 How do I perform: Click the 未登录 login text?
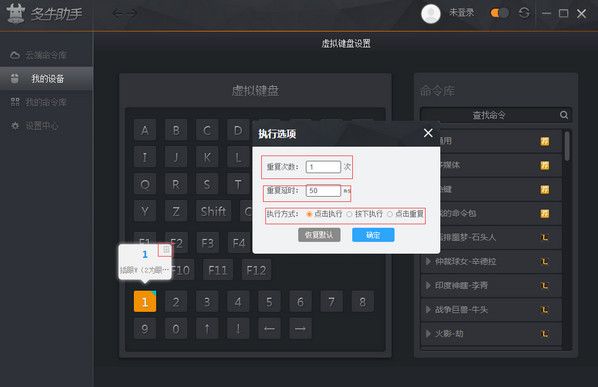461,13
